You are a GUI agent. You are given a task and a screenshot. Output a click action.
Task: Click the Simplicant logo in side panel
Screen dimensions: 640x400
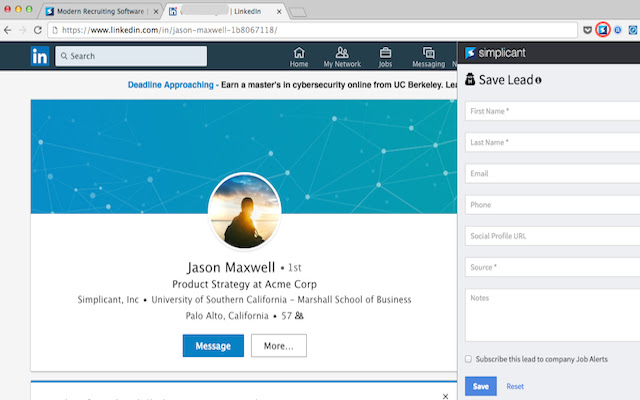point(495,53)
